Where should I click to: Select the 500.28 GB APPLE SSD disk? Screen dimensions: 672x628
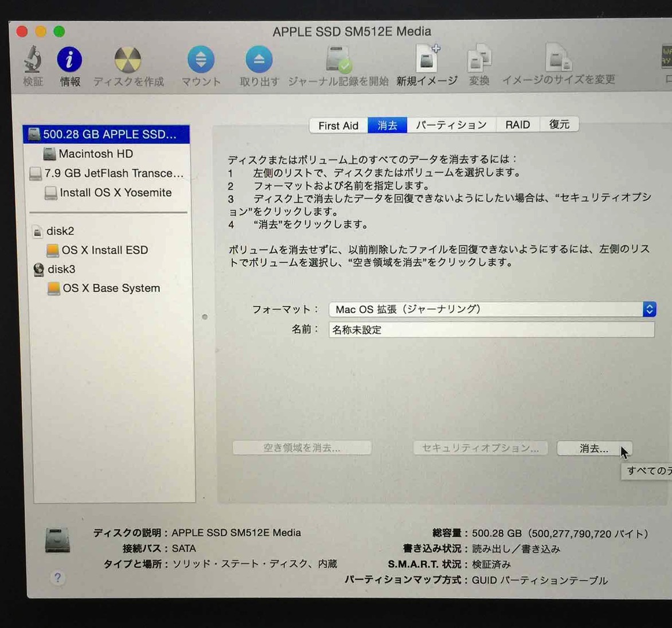[x=106, y=135]
